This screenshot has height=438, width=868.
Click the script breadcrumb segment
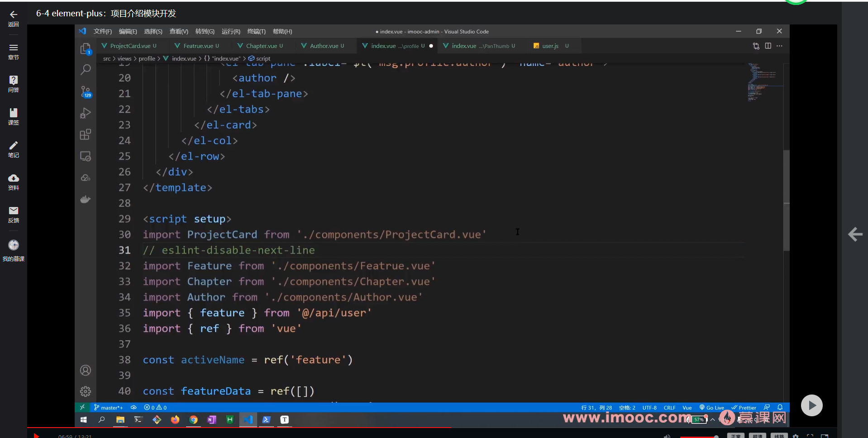[x=259, y=58]
